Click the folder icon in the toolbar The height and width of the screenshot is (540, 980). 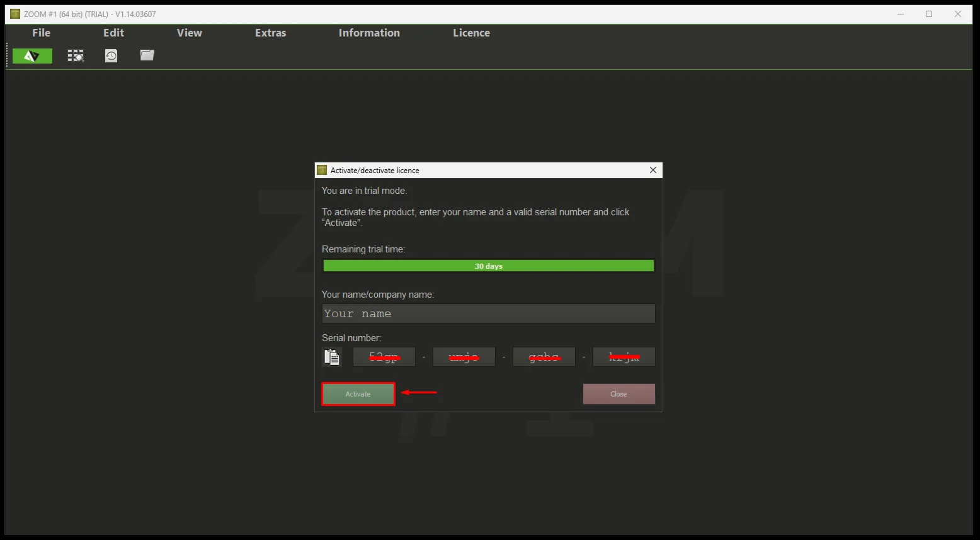[147, 55]
